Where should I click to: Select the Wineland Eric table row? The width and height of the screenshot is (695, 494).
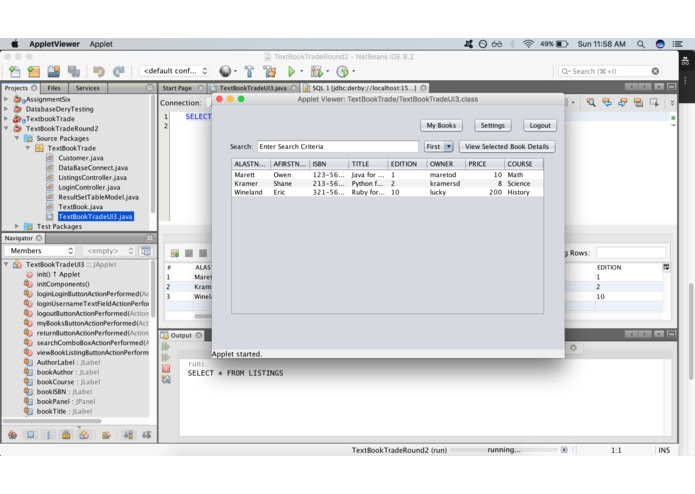coord(387,192)
